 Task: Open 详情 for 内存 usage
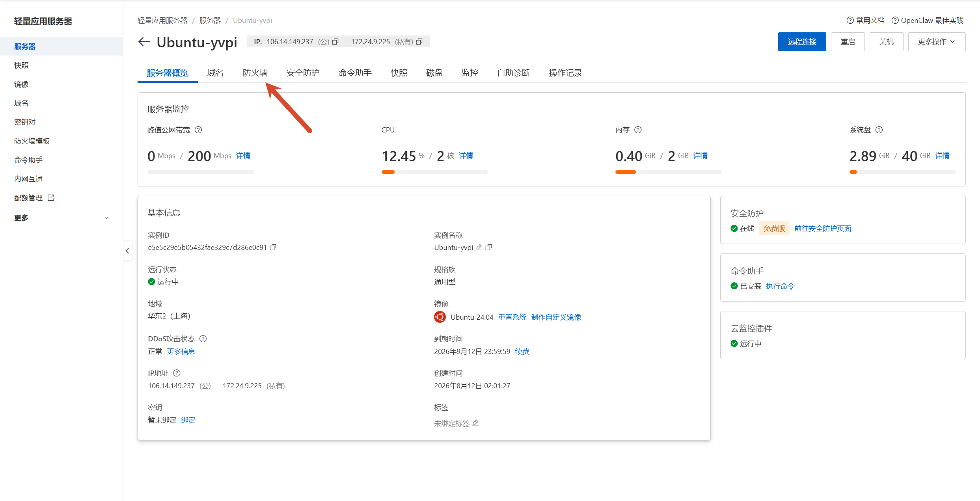(x=700, y=156)
